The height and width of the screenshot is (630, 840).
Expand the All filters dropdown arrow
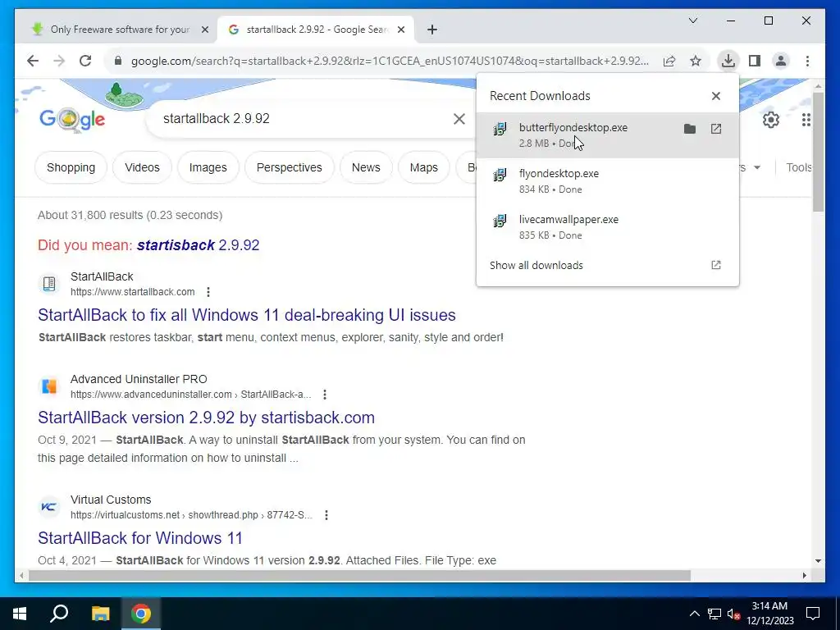pyautogui.click(x=757, y=167)
